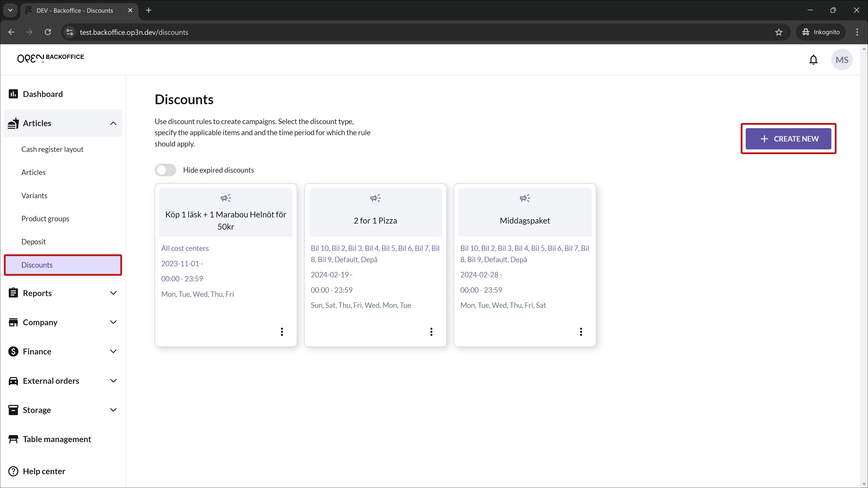This screenshot has width=868, height=488.
Task: Click the "2024-02-28 -" date
Action: [481, 275]
